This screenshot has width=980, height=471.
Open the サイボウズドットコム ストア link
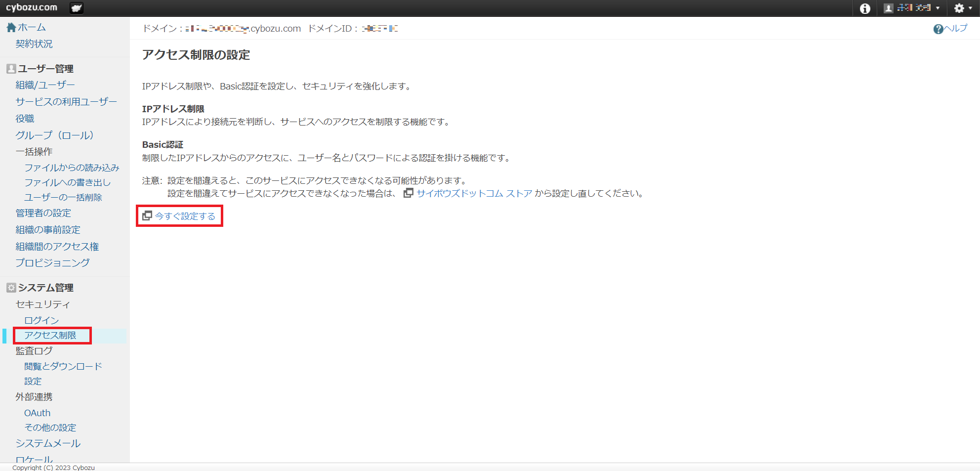point(474,193)
